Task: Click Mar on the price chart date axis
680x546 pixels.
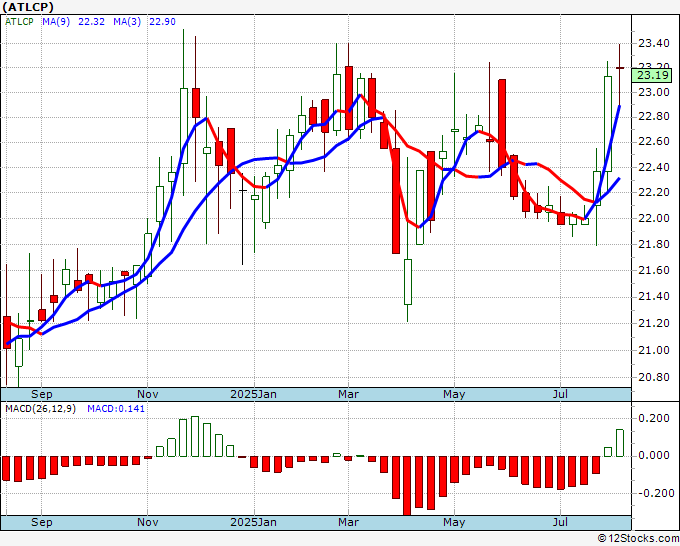Action: pyautogui.click(x=348, y=394)
